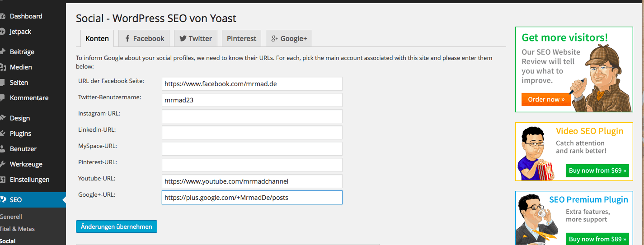The width and height of the screenshot is (644, 245).
Task: Open the Pinterest tab
Action: (x=242, y=38)
